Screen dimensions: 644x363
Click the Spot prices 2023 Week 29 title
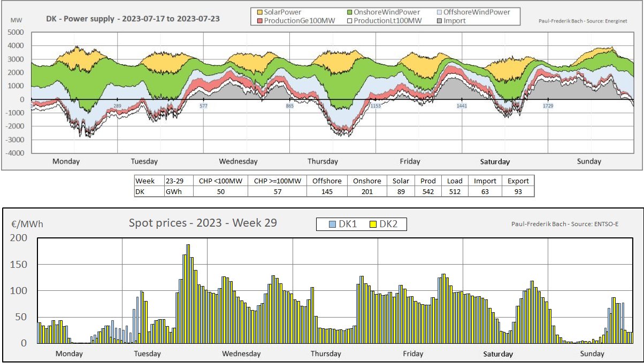[x=203, y=223]
